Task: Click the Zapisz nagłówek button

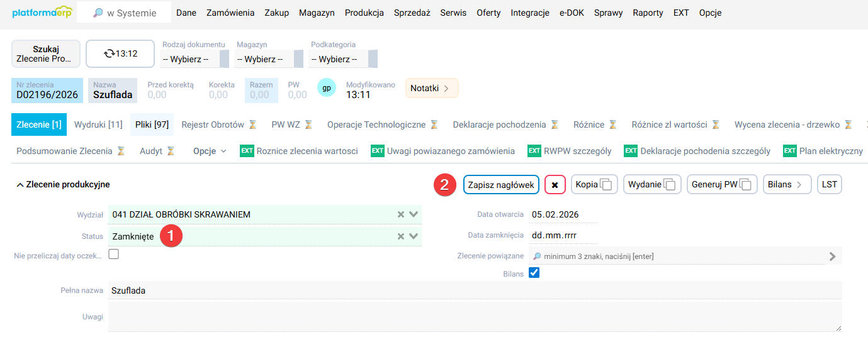Action: [x=501, y=185]
